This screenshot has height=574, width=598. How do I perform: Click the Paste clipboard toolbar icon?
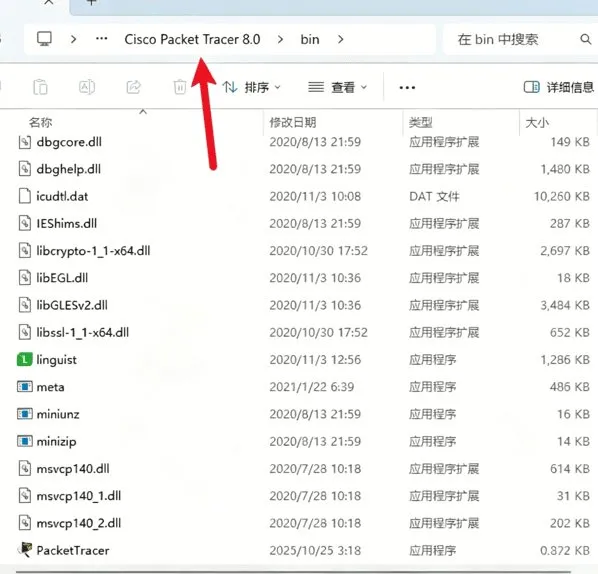pos(40,87)
